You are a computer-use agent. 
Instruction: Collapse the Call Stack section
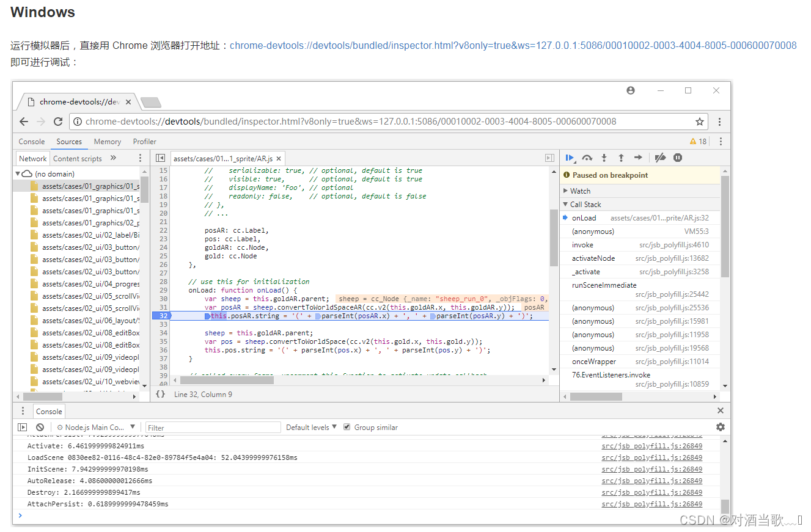click(640, 205)
